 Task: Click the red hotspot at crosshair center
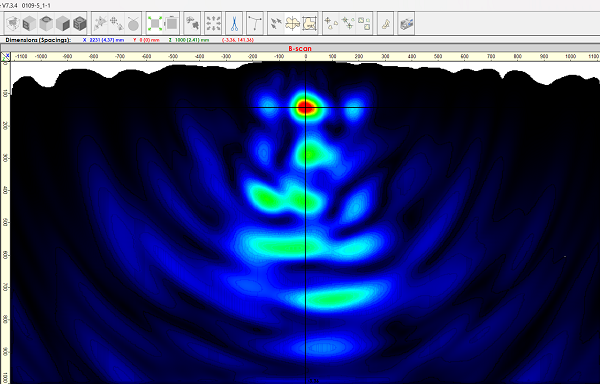pyautogui.click(x=305, y=107)
